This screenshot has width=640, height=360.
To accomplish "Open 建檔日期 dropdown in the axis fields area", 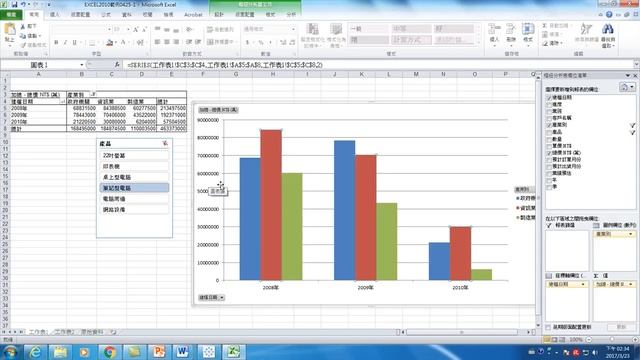I will 583,284.
